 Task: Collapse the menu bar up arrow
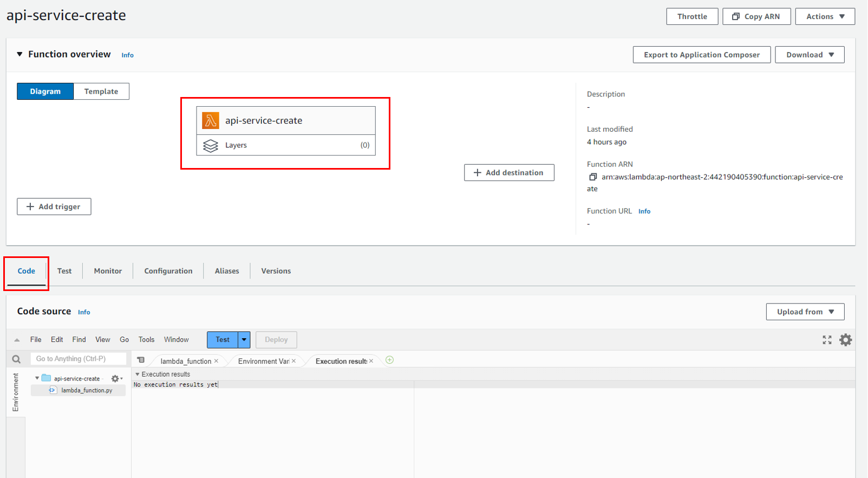pyautogui.click(x=17, y=340)
